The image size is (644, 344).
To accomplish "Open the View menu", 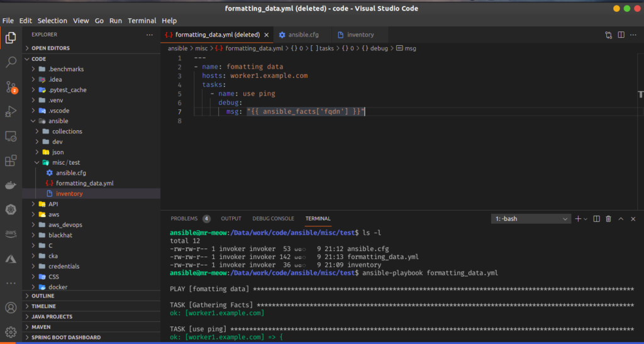I will (x=81, y=21).
